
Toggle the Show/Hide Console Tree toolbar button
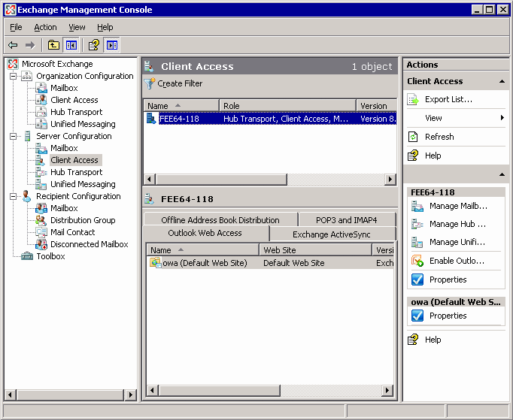coord(71,45)
